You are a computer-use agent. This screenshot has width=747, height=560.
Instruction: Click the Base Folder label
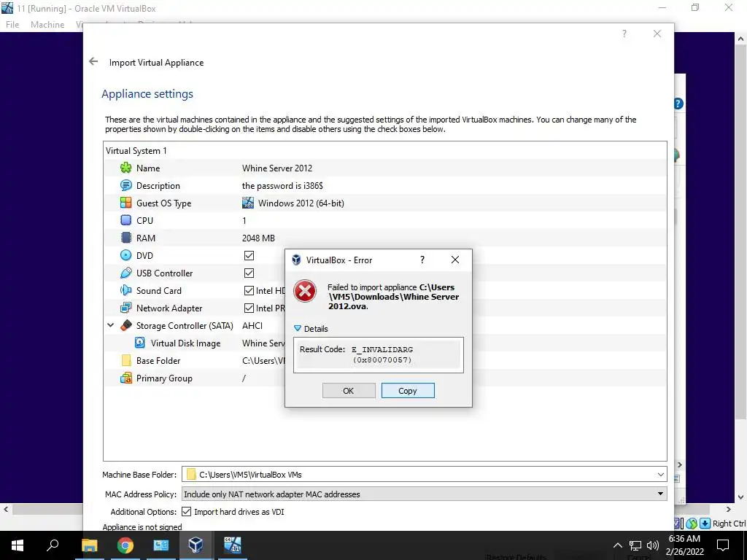coord(158,360)
